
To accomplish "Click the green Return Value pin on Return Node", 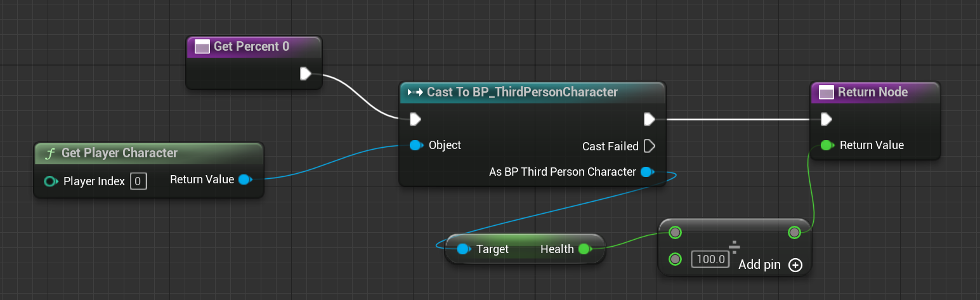I will (x=826, y=145).
